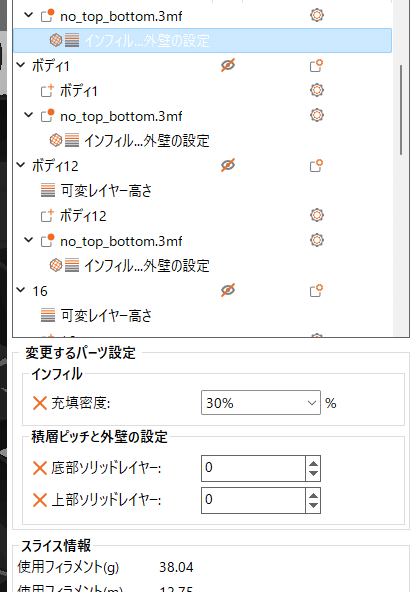Toggle the visibility eye for ボディ12
This screenshot has width=410, height=592.
click(x=228, y=165)
